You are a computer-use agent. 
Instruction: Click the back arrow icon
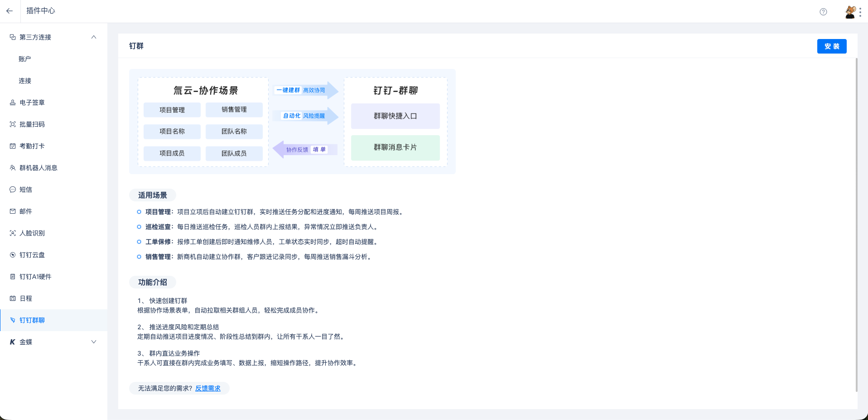[10, 11]
